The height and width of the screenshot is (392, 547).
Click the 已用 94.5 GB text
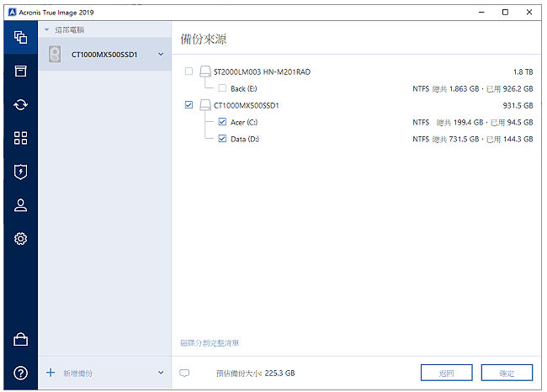point(512,123)
